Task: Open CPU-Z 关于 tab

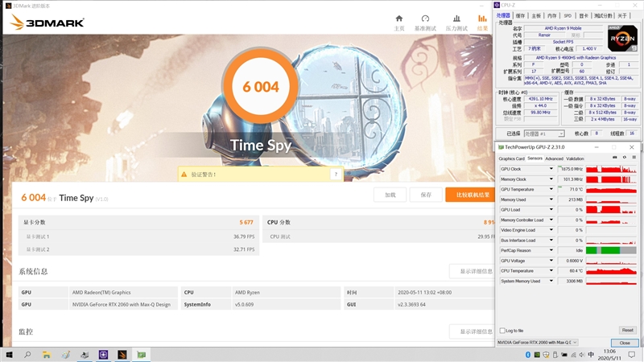Action: [622, 15]
